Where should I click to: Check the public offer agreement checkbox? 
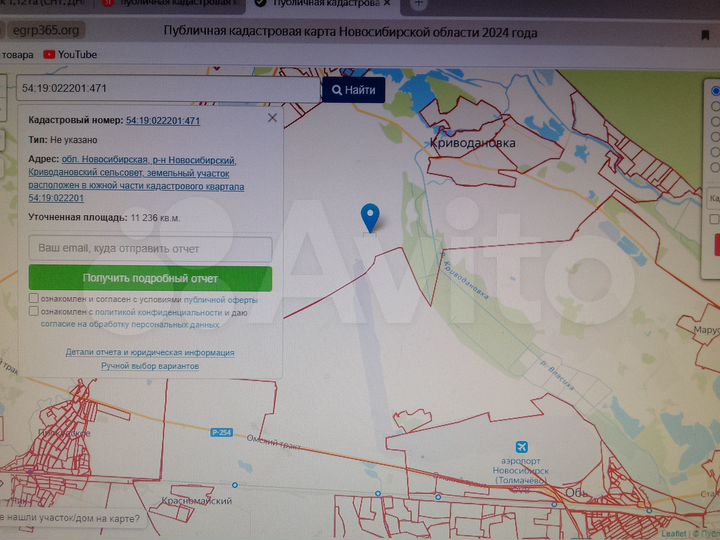pos(34,299)
